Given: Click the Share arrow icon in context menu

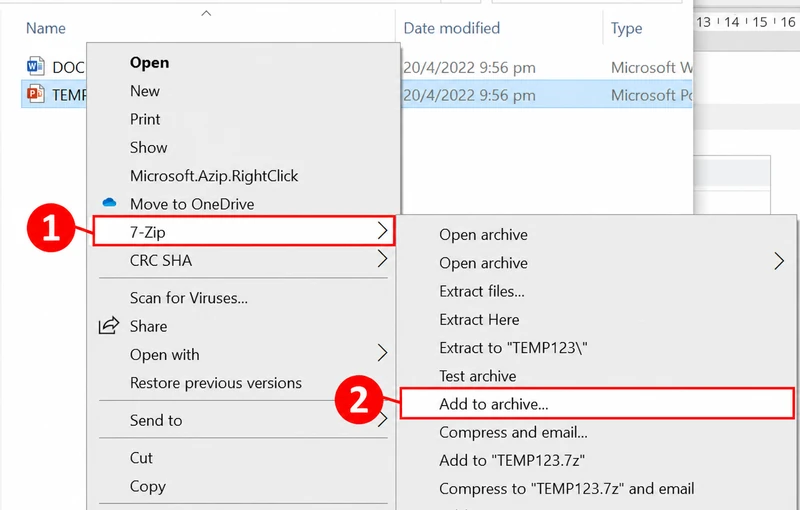Looking at the screenshot, I should coord(109,326).
